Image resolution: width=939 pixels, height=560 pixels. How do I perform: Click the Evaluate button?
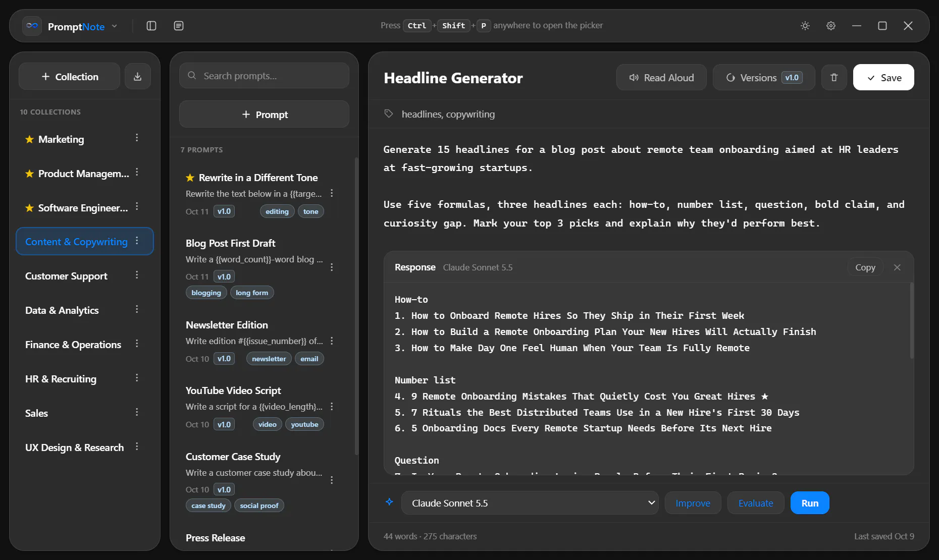(x=756, y=503)
